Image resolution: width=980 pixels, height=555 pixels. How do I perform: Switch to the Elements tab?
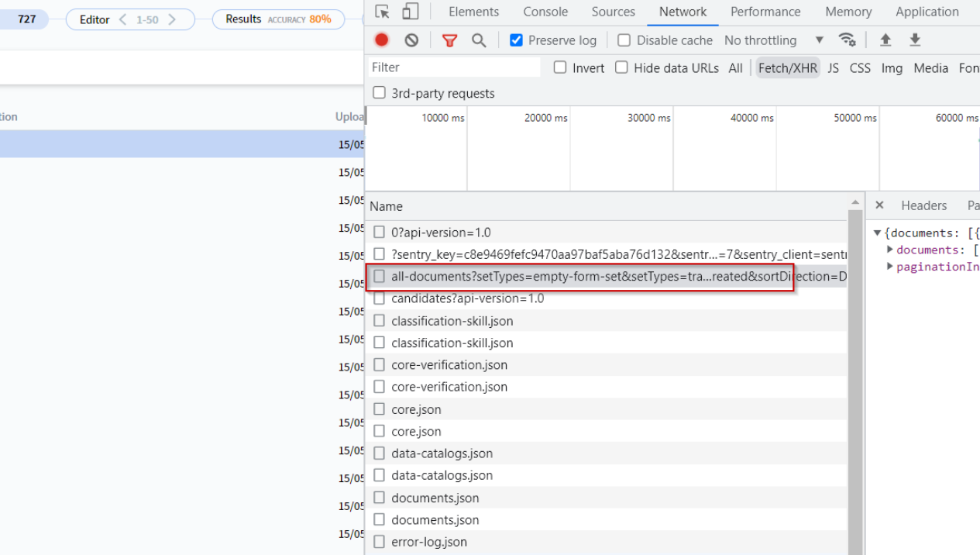[473, 12]
